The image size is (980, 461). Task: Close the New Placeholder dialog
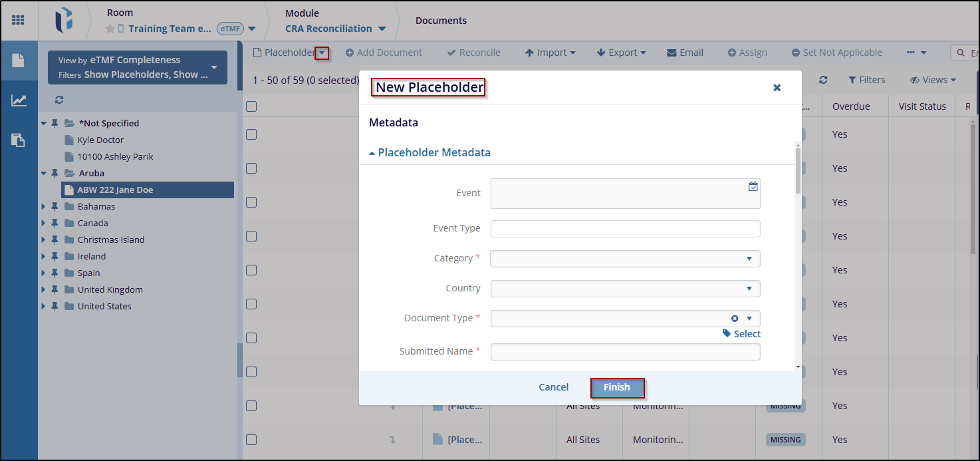777,88
